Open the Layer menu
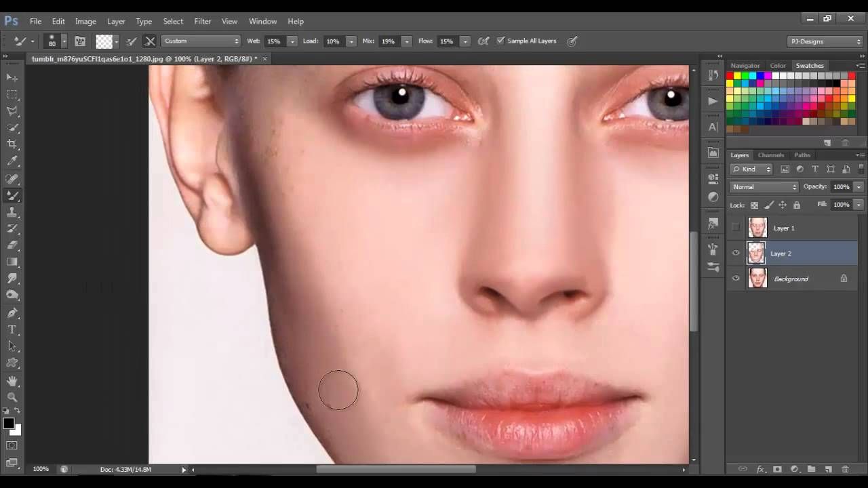Image resolution: width=868 pixels, height=488 pixels. coord(116,21)
